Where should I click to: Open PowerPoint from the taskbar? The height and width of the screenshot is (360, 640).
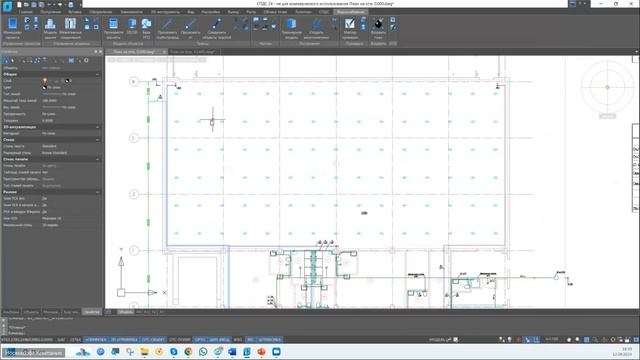[262, 351]
